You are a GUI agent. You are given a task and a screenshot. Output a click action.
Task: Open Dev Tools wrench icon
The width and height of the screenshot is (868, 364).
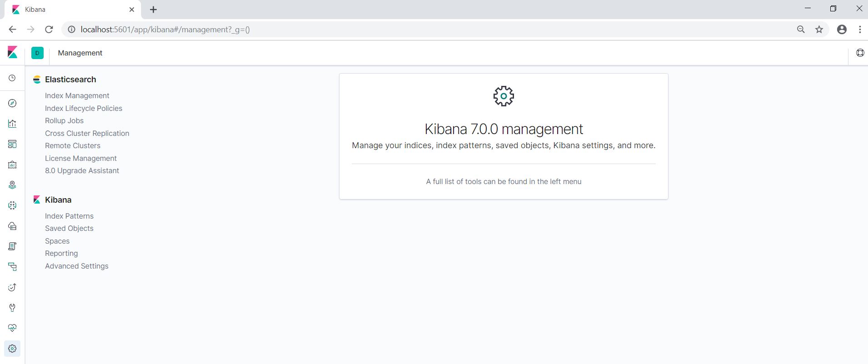(x=12, y=308)
